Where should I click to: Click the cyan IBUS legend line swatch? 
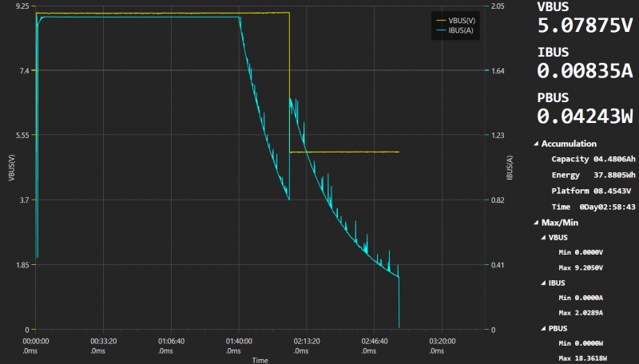coord(442,30)
